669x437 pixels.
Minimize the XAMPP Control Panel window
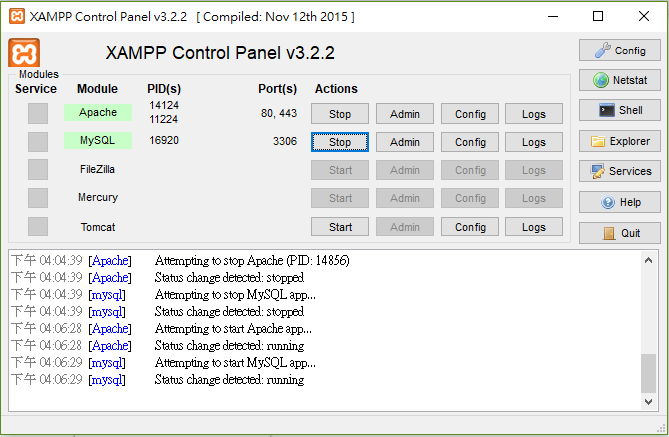click(553, 17)
